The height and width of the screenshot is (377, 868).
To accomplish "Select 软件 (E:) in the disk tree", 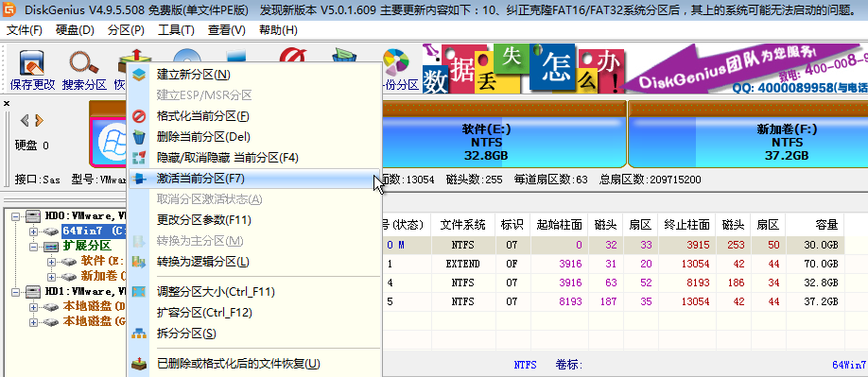I will coord(103,261).
